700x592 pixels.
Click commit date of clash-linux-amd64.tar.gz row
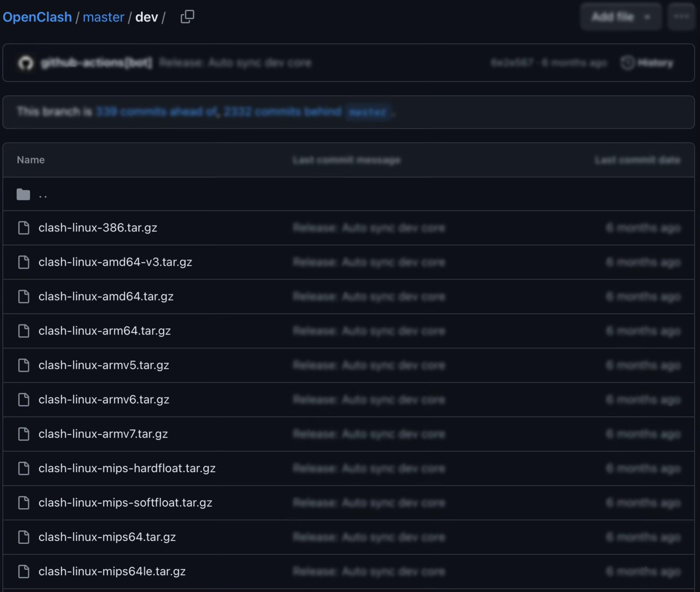(643, 296)
